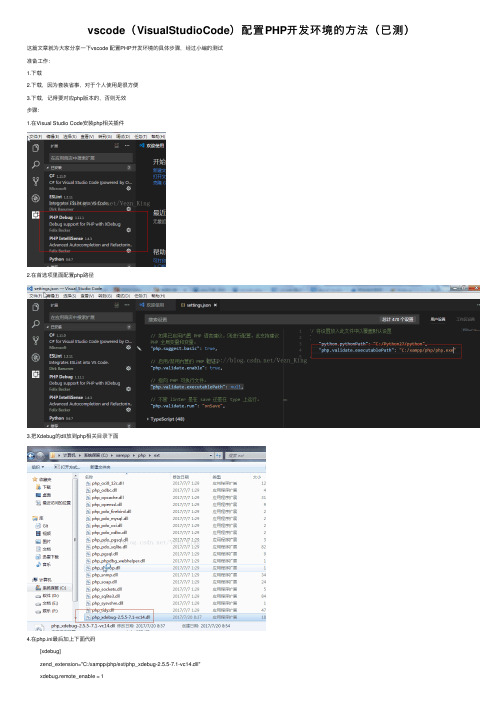Click ESLint extension gear in settings.json window

(x=129, y=368)
